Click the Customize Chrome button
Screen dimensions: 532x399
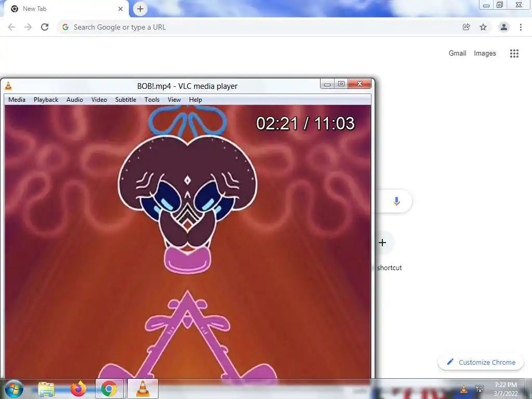[481, 362]
